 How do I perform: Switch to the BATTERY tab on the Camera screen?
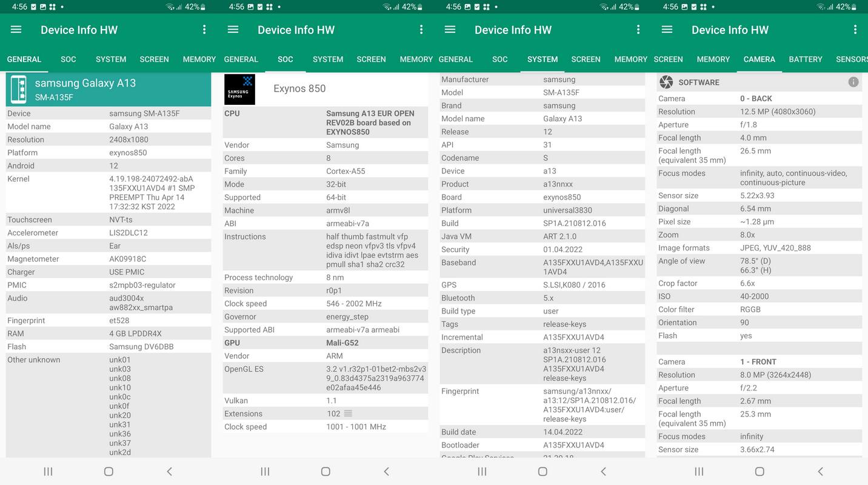tap(806, 59)
